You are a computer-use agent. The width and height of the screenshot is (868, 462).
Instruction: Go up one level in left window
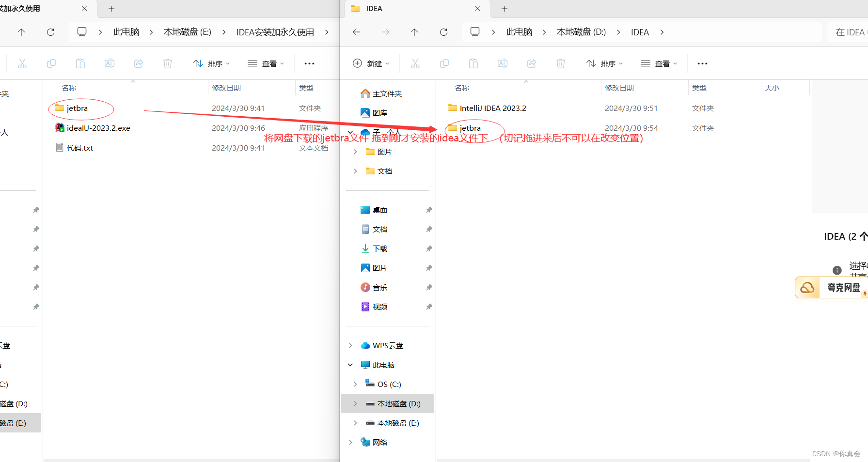point(21,32)
